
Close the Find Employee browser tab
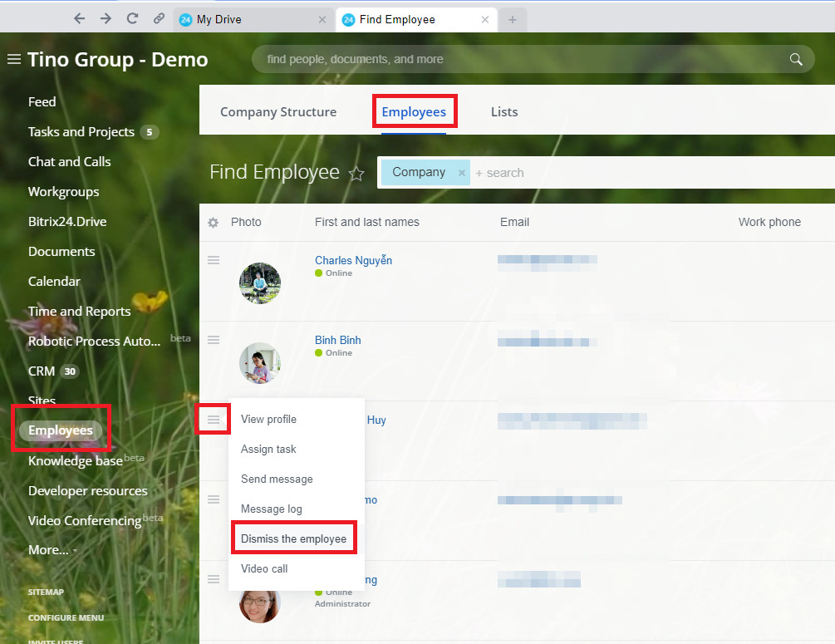point(485,20)
